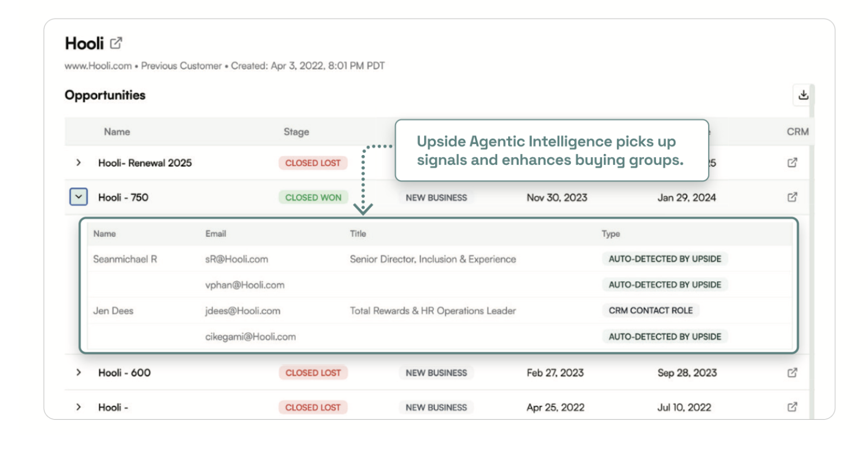Click email sR@Hooli.com
This screenshot has width=868, height=476.
tap(237, 259)
